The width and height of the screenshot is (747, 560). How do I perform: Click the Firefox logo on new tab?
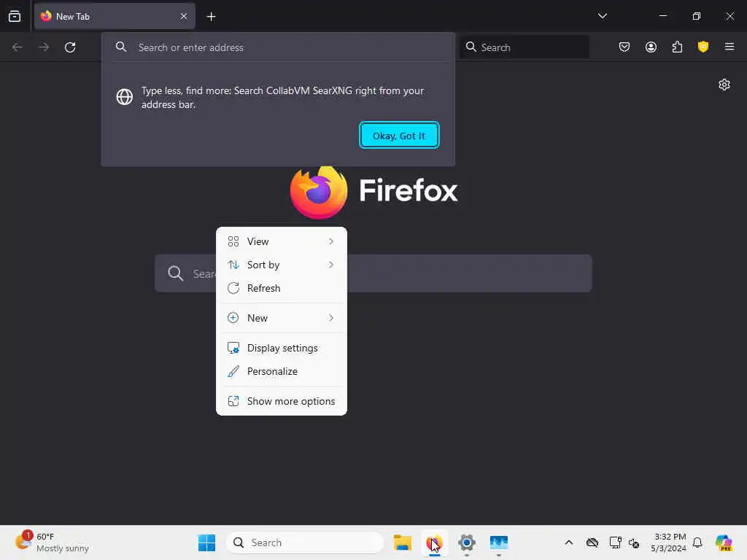point(319,192)
